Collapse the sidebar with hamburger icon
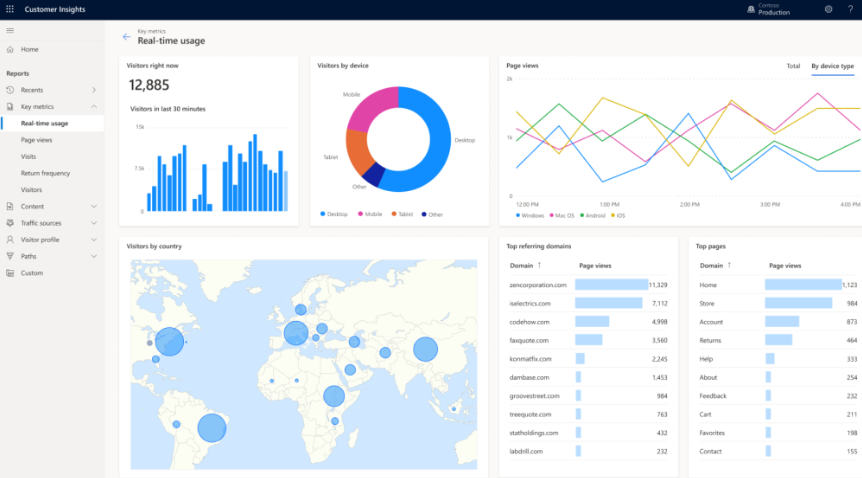The image size is (862, 478). (10, 31)
